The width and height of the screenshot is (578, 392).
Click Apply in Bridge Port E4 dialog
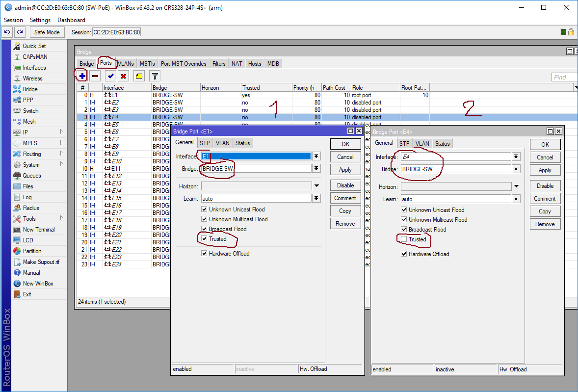(x=545, y=170)
